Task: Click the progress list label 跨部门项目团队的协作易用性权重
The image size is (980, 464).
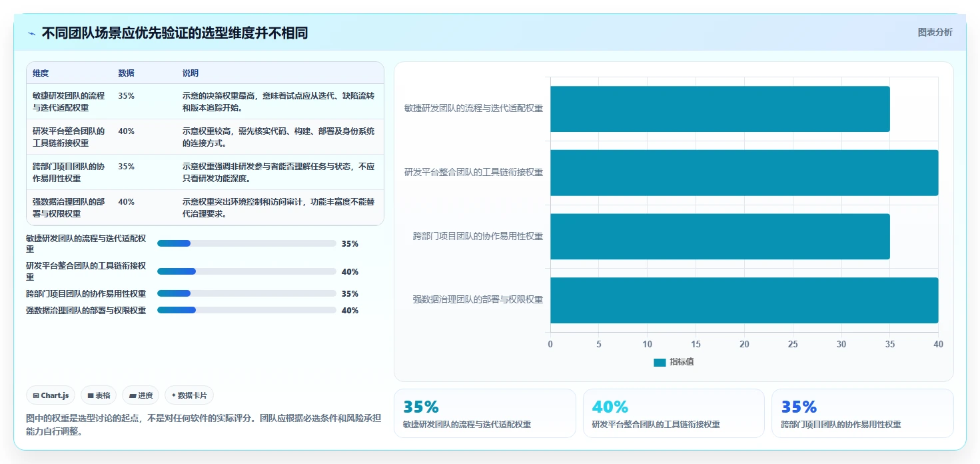Action: (x=86, y=293)
